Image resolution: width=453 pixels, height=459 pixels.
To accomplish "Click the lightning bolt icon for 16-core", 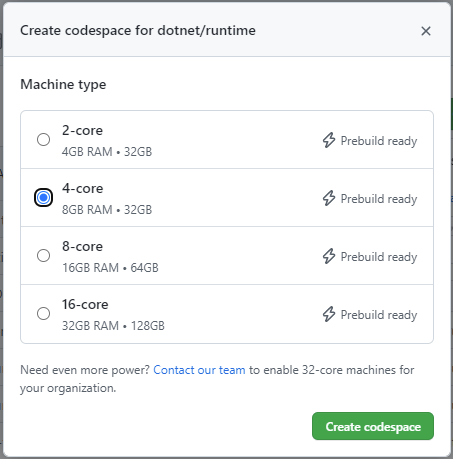I will [x=329, y=314].
